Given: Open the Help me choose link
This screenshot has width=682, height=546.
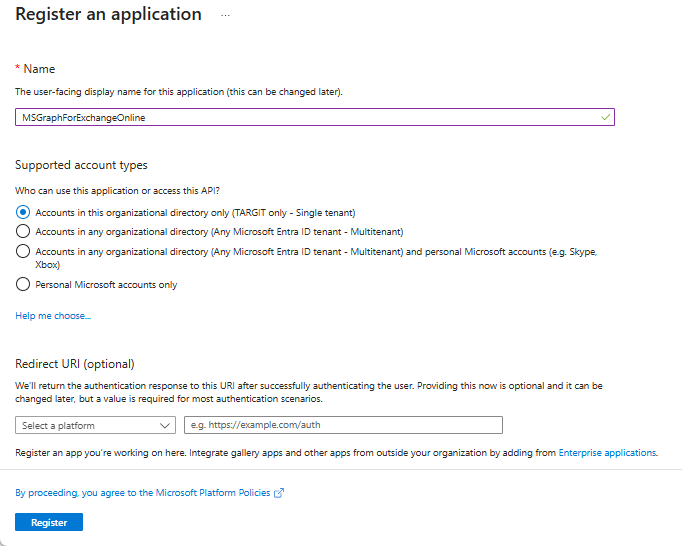Looking at the screenshot, I should [53, 316].
